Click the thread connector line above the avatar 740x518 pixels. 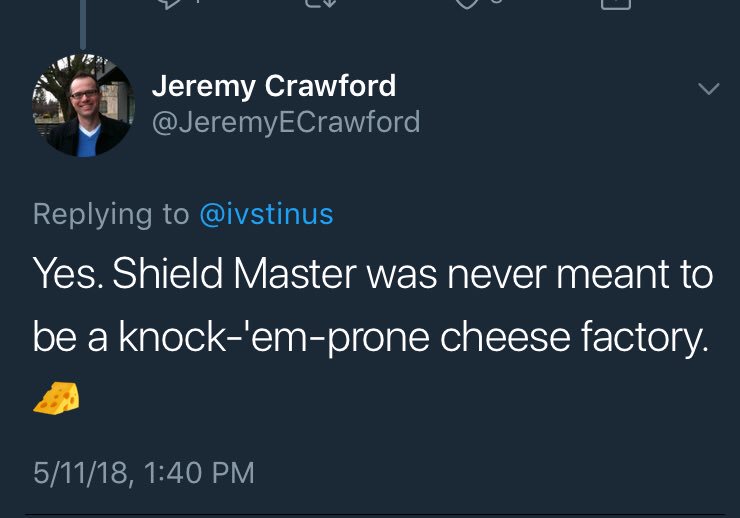tap(83, 20)
